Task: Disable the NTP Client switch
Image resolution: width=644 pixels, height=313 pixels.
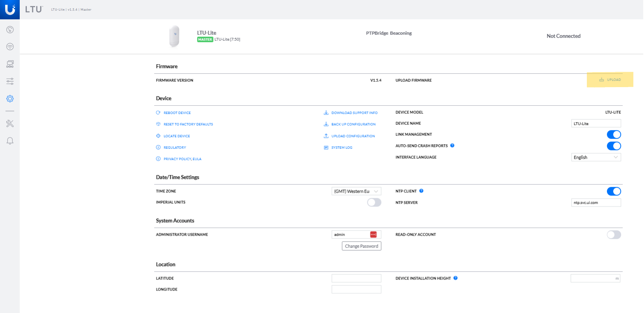Action: (614, 191)
